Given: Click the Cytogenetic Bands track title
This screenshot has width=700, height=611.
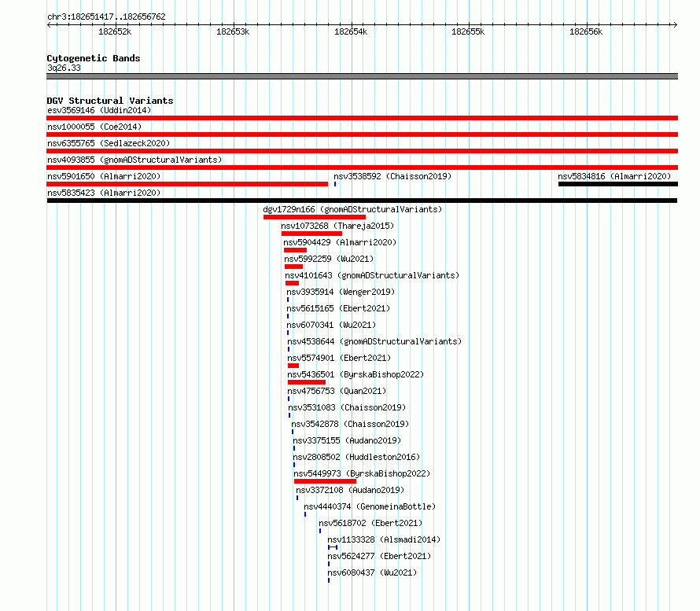Looking at the screenshot, I should (94, 58).
